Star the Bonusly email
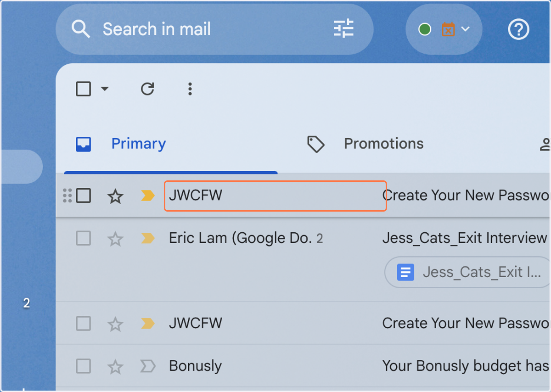This screenshot has width=551, height=392. pos(115,366)
